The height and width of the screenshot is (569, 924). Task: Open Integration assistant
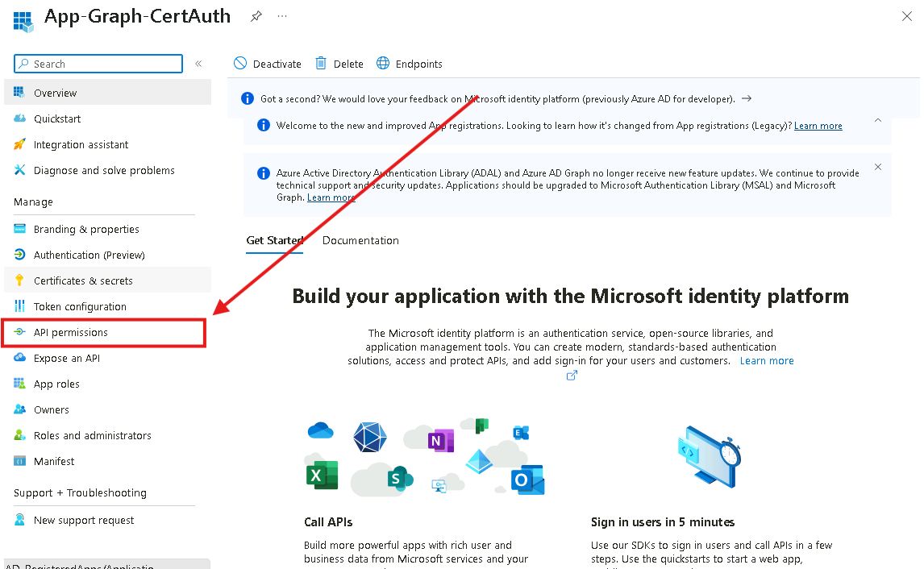click(107, 144)
